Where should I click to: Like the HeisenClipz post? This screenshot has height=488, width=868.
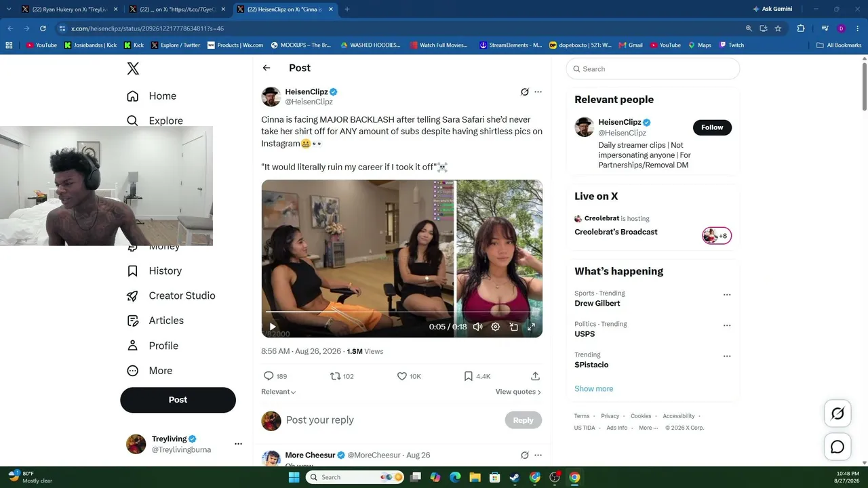coord(401,376)
